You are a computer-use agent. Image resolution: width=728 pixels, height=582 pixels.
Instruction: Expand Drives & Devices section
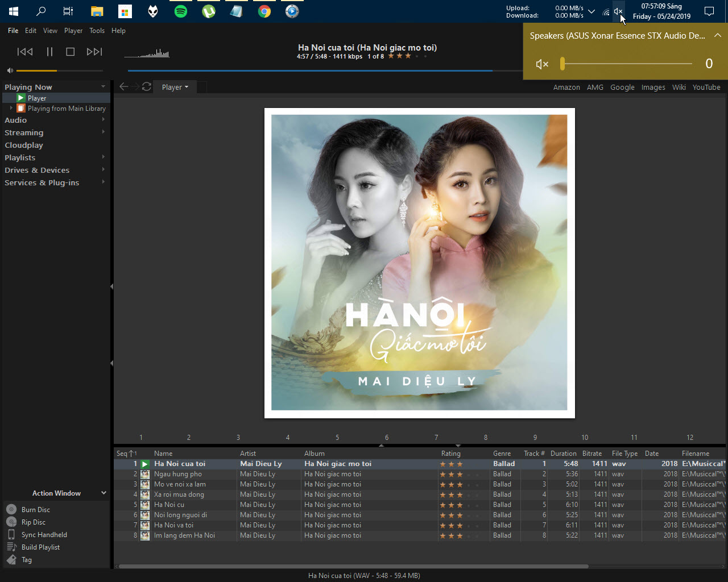[103, 170]
